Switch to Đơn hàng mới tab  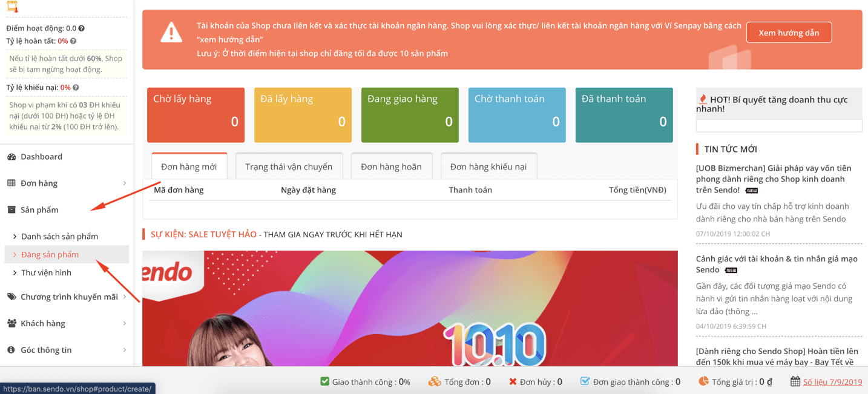tap(189, 166)
